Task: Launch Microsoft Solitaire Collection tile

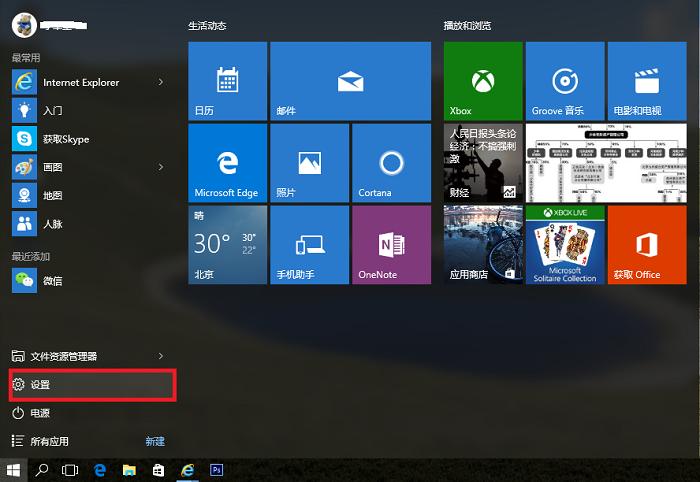Action: pos(565,245)
